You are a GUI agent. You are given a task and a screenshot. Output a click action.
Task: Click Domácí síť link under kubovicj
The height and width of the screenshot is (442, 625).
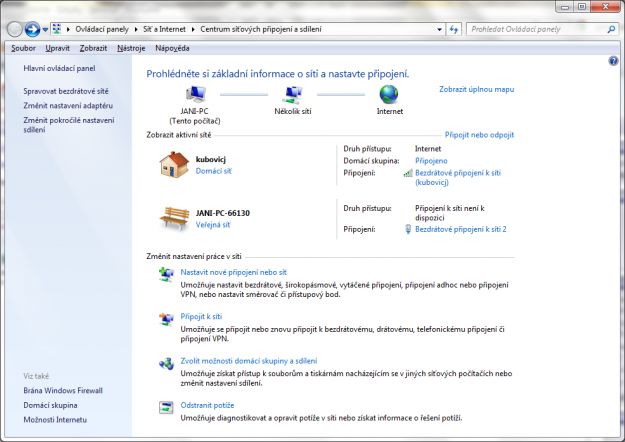(x=213, y=171)
